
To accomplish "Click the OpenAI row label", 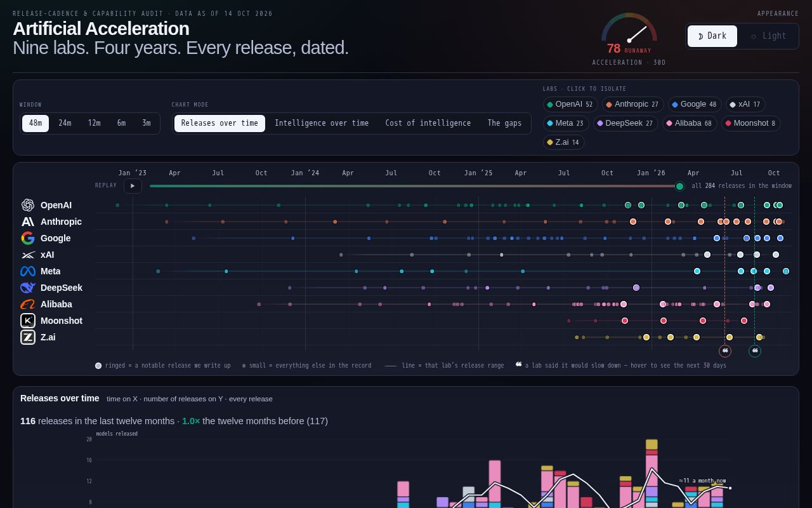I will tap(56, 205).
